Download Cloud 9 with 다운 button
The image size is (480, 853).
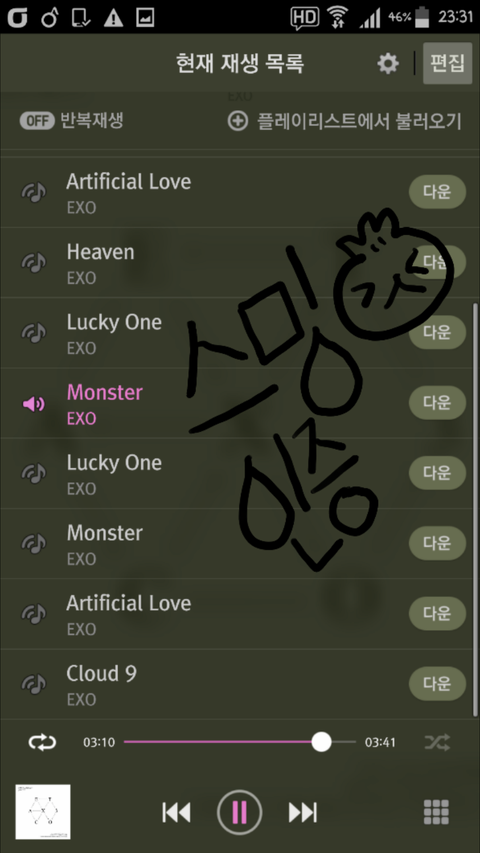(437, 683)
